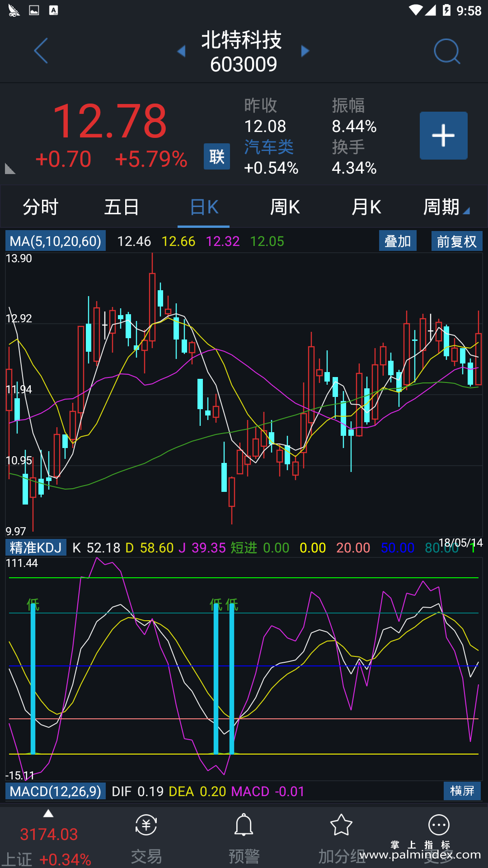Tap the MA20 value 12.32
Viewport: 488px width, 868px height.
tap(223, 241)
